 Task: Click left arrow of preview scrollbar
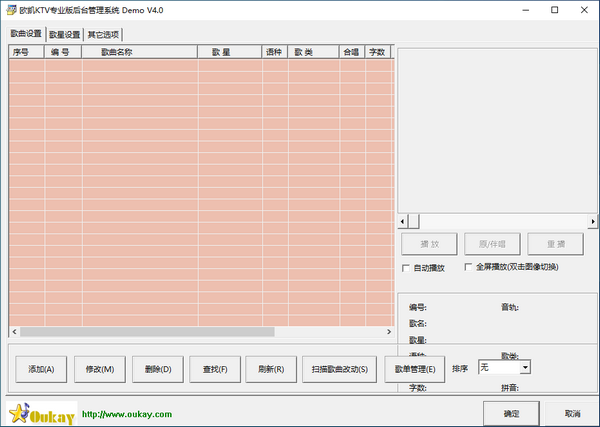tap(403, 221)
